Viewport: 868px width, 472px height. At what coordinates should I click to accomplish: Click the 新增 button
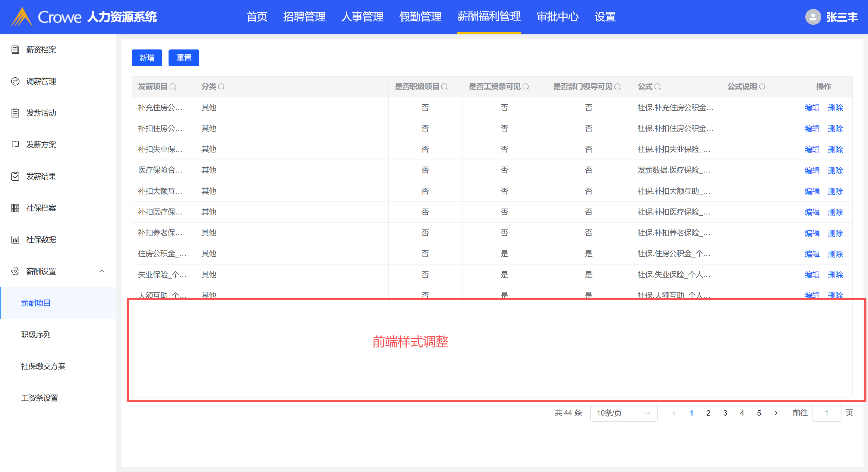(147, 58)
